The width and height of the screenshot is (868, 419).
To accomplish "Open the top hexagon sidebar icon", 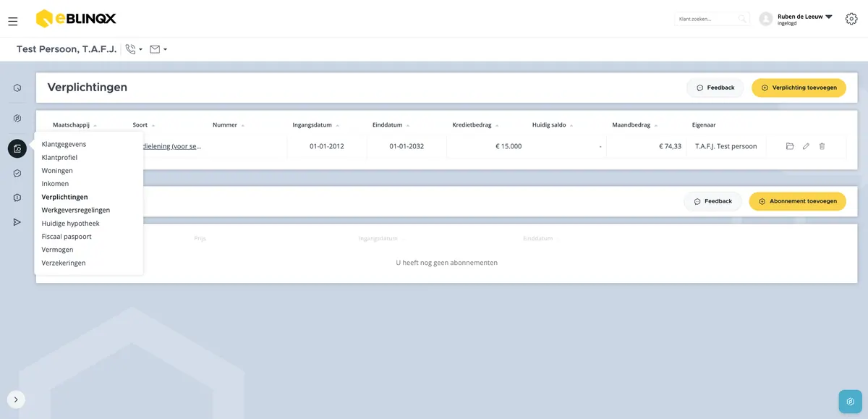I will [17, 88].
